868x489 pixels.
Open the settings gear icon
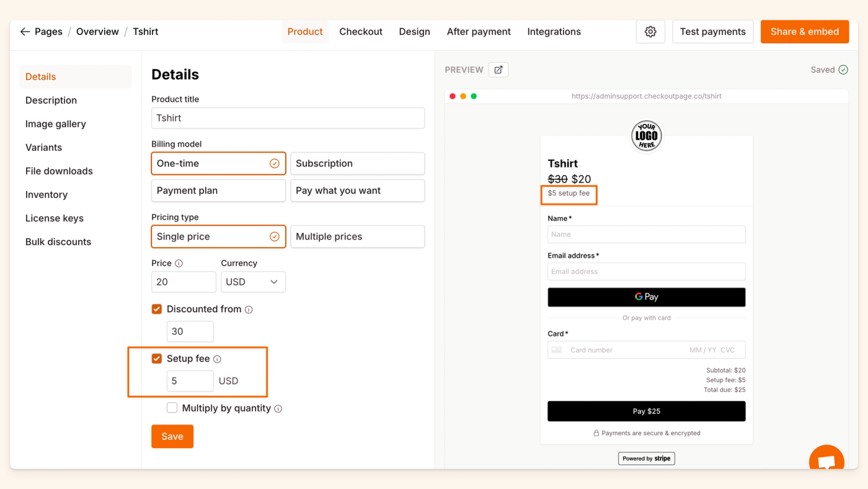650,32
